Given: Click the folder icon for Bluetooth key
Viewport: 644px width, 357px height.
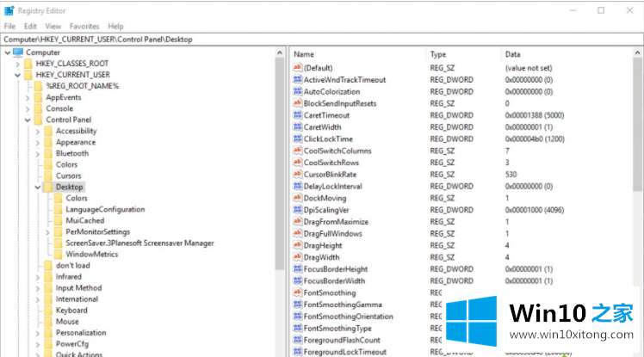Looking at the screenshot, I should (48, 153).
